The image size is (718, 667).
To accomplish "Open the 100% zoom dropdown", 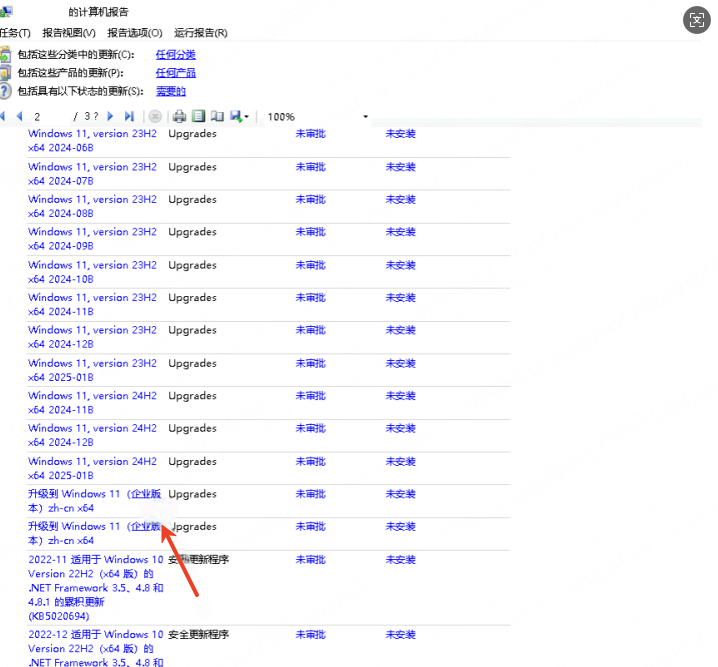I will coord(365,117).
